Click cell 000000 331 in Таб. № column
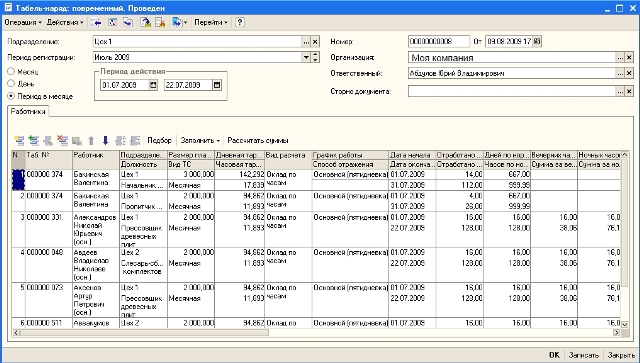 tap(49, 229)
